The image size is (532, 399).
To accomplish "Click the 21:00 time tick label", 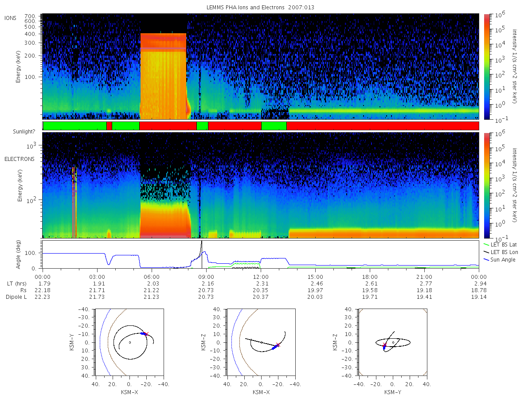I will pyautogui.click(x=424, y=276).
